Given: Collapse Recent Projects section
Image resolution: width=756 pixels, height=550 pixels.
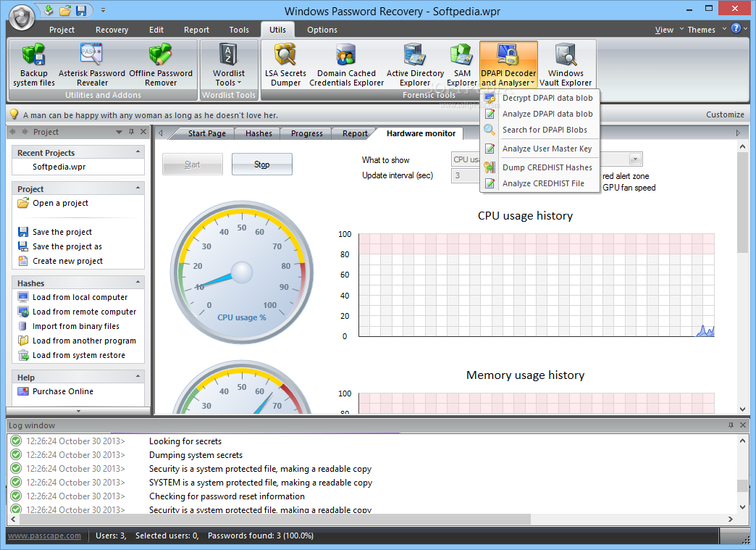Looking at the screenshot, I should click(x=138, y=151).
